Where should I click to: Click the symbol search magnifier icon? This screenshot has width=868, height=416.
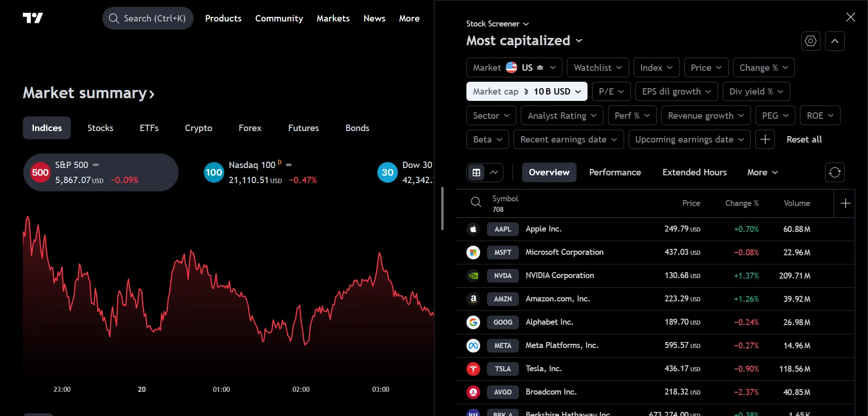(476, 202)
